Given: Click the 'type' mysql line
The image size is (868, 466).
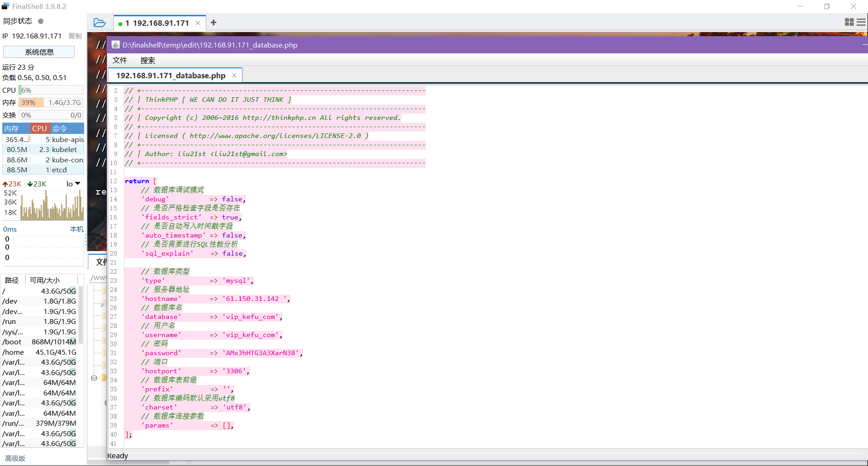Looking at the screenshot, I should (x=198, y=281).
